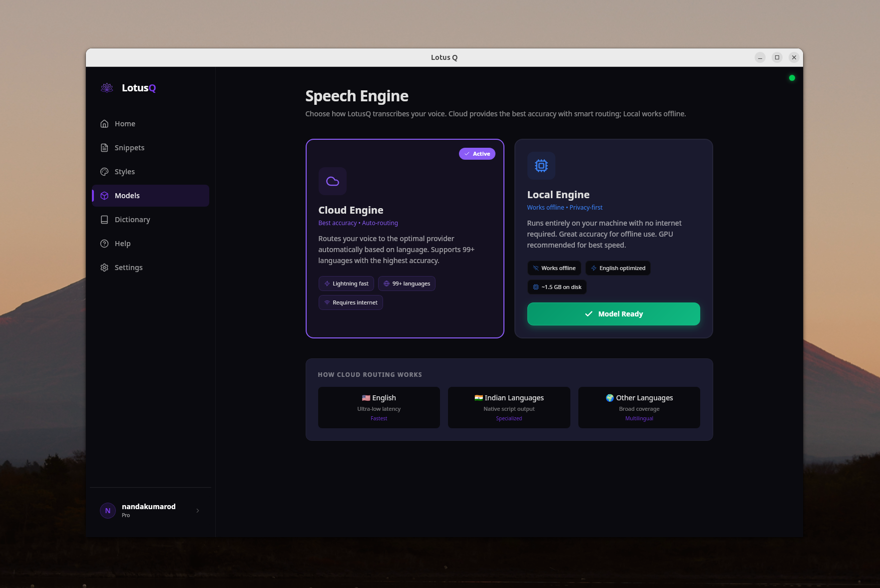This screenshot has width=880, height=588.
Task: Click the green status indicator dot
Action: [x=792, y=78]
